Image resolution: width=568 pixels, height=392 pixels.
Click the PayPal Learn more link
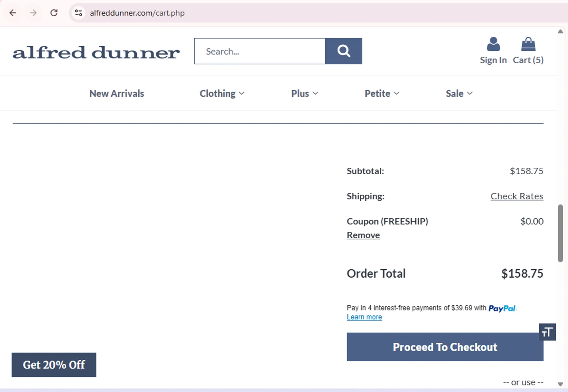point(364,317)
